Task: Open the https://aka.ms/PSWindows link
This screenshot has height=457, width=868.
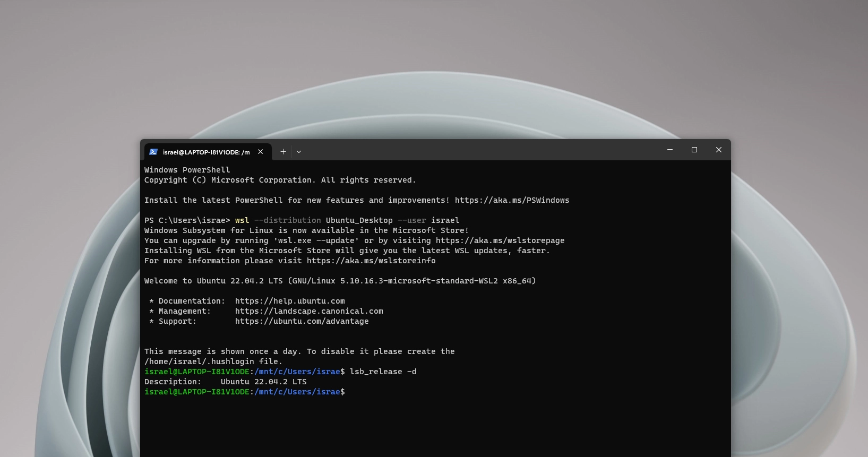Action: click(x=512, y=200)
